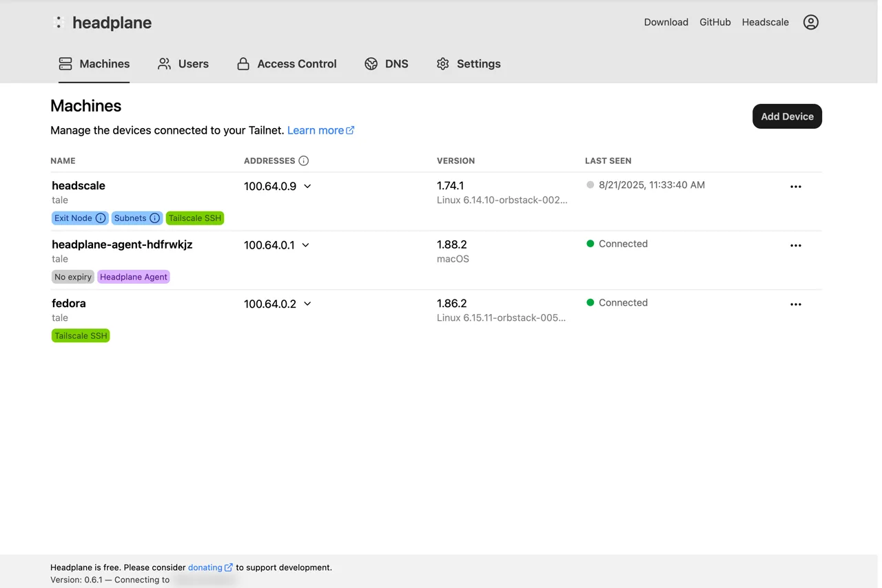The width and height of the screenshot is (882, 588).
Task: Open options menu for headplane-agent-hdfrwkjz
Action: [x=796, y=246]
